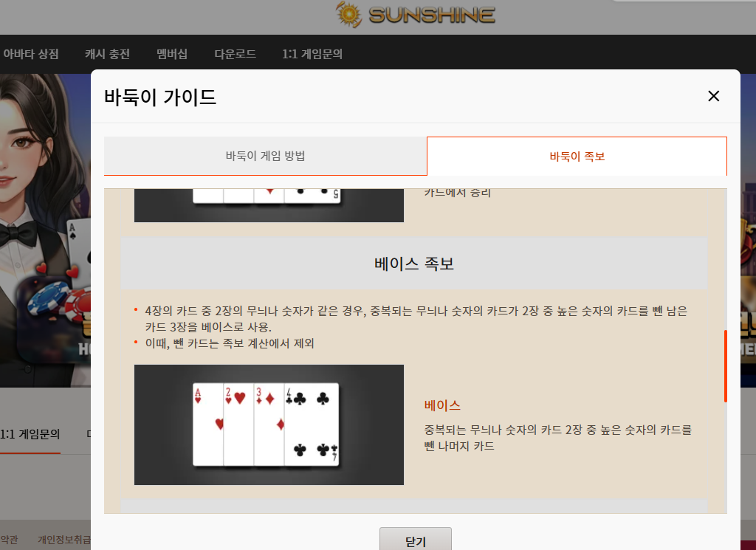This screenshot has width=756, height=550.
Task: Select the 1:1 게임문의 tab below the banner
Action: 30,434
